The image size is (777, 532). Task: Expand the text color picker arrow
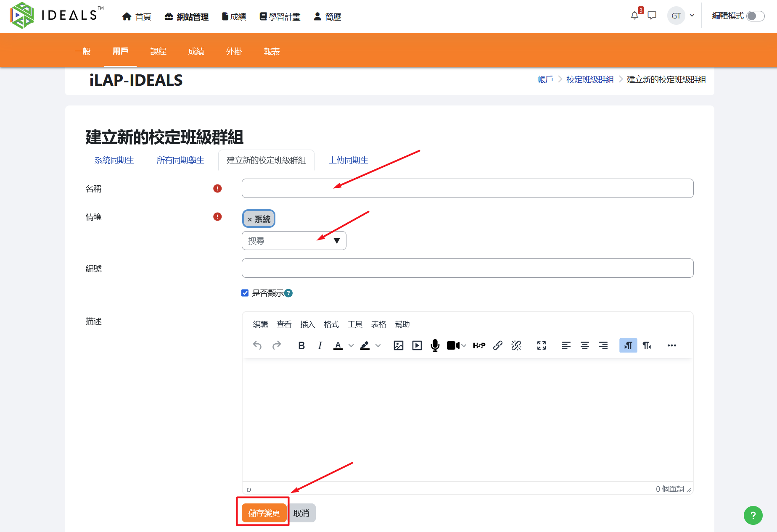click(x=351, y=345)
